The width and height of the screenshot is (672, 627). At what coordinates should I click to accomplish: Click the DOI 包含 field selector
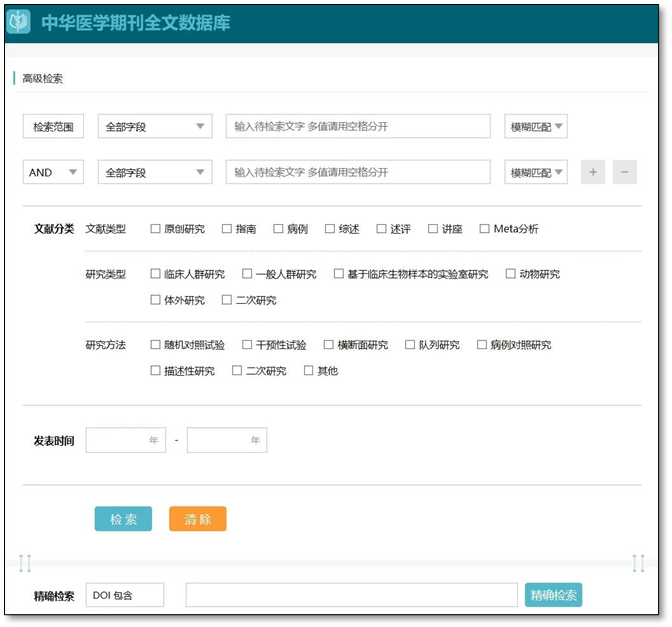pyautogui.click(x=125, y=595)
